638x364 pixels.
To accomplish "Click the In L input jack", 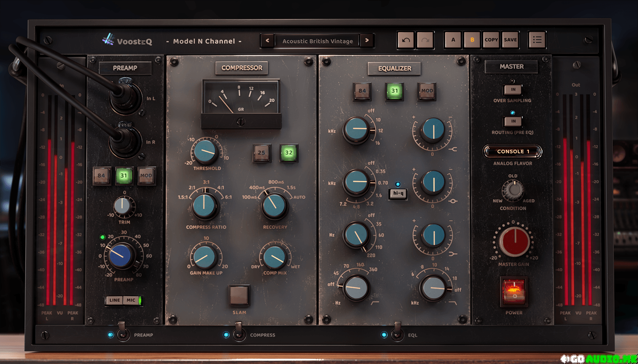I will (126, 97).
